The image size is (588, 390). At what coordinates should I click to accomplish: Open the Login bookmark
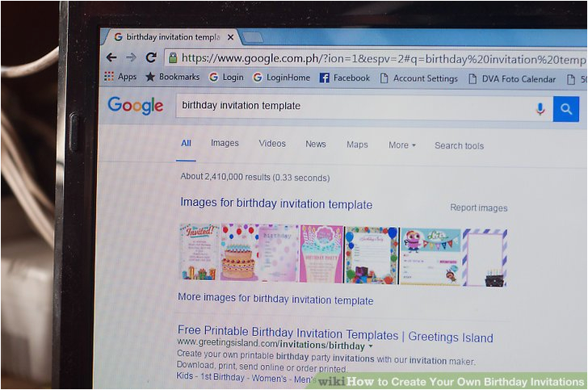pyautogui.click(x=226, y=78)
